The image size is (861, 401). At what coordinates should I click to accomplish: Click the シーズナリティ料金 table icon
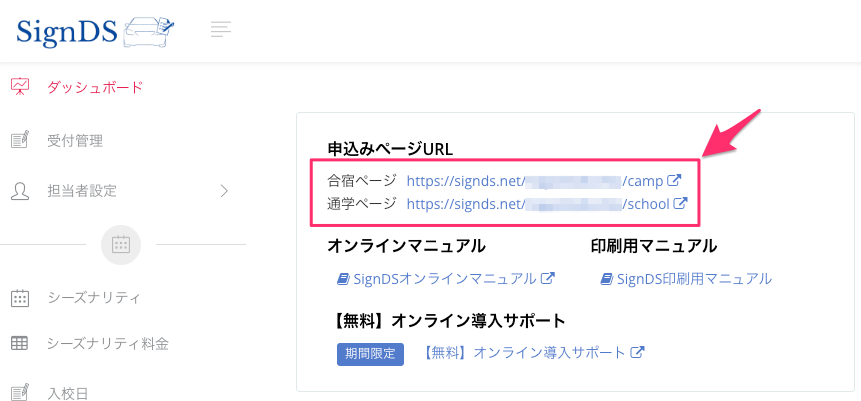click(19, 344)
